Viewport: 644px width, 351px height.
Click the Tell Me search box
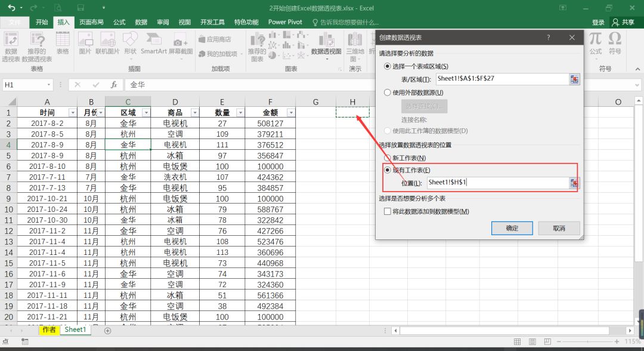click(x=346, y=22)
